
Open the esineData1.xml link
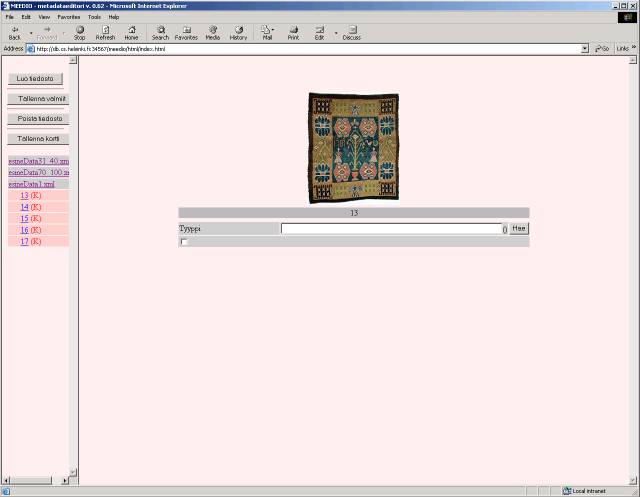coord(31,184)
